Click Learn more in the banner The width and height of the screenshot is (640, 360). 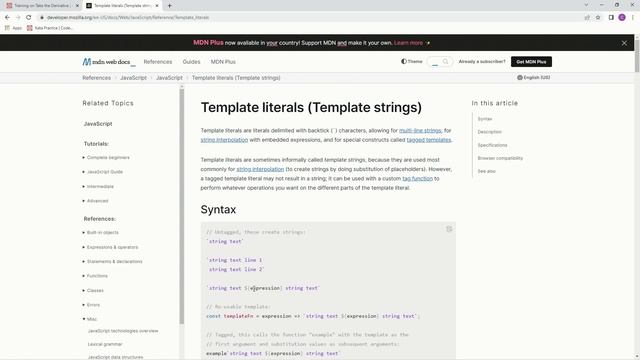409,43
